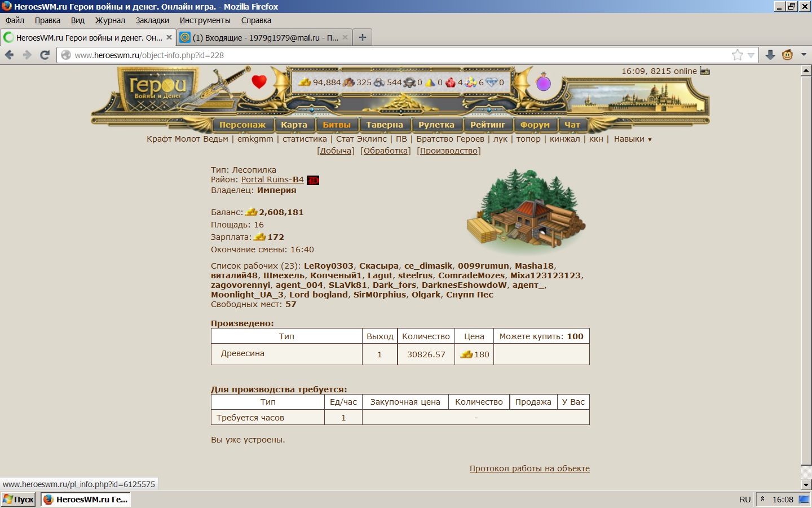The image size is (812, 508).
Task: Open the Братство Героев link
Action: [x=450, y=139]
